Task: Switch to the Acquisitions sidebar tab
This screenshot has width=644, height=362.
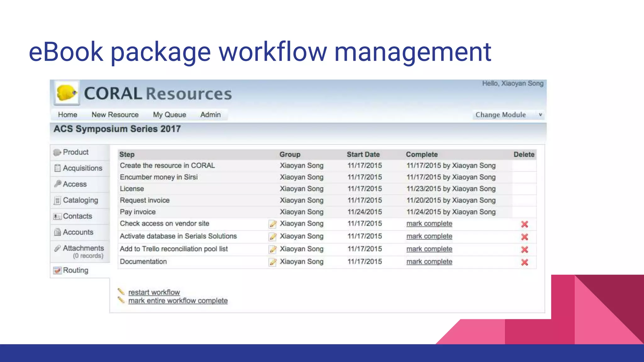Action: 80,168
